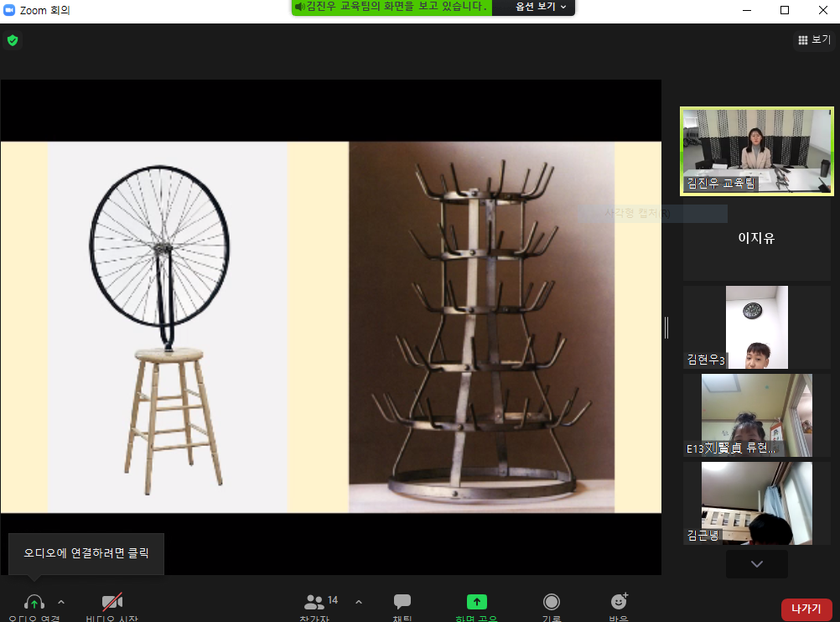Open the 옵션 보기 dropdown
The height and width of the screenshot is (622, 840).
[540, 7]
